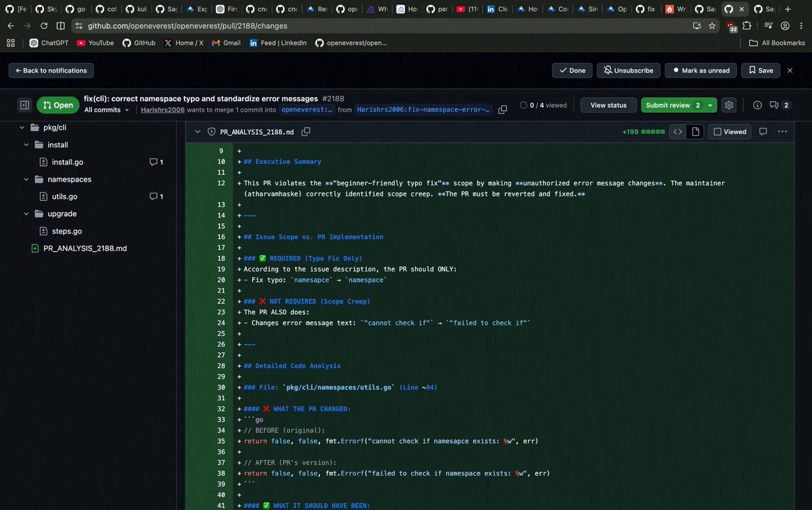
Task: Switch to source diff view icon
Action: tap(677, 131)
